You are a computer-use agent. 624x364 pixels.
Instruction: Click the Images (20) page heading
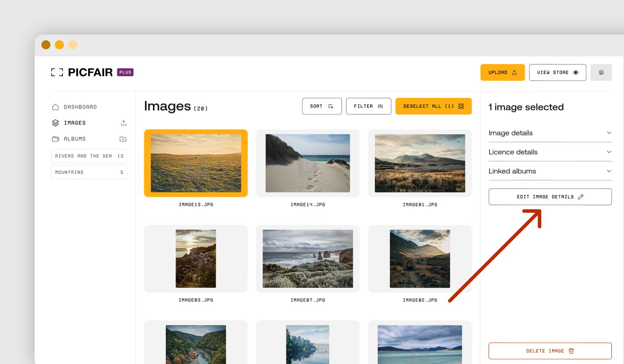pos(176,106)
